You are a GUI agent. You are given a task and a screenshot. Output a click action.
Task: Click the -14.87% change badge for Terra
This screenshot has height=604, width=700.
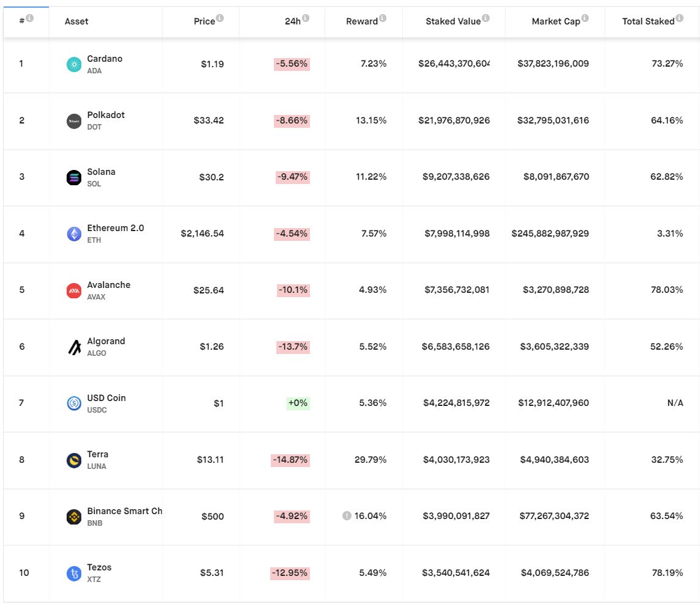click(290, 460)
